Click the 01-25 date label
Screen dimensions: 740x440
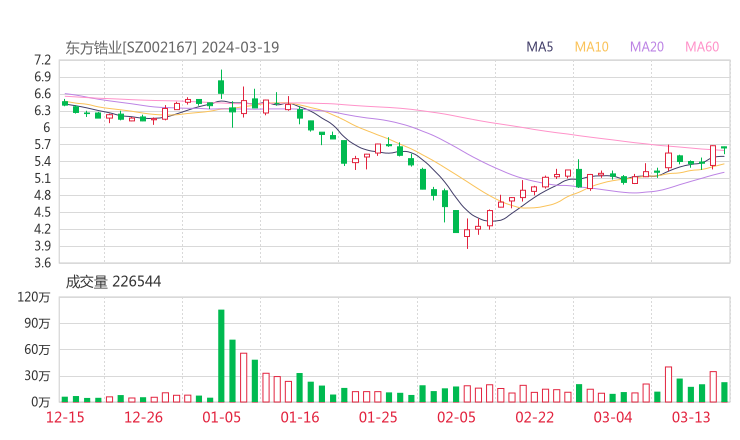pyautogui.click(x=378, y=417)
